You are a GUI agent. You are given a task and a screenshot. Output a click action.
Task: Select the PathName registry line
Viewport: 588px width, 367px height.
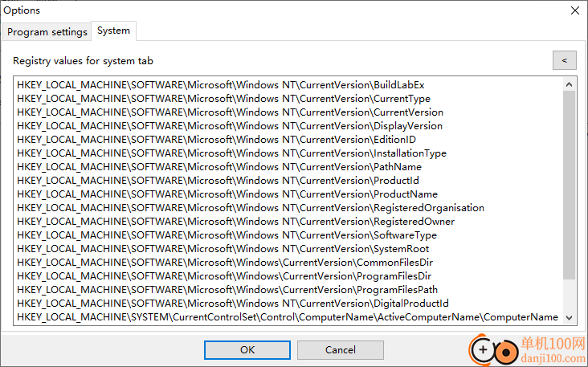(219, 167)
